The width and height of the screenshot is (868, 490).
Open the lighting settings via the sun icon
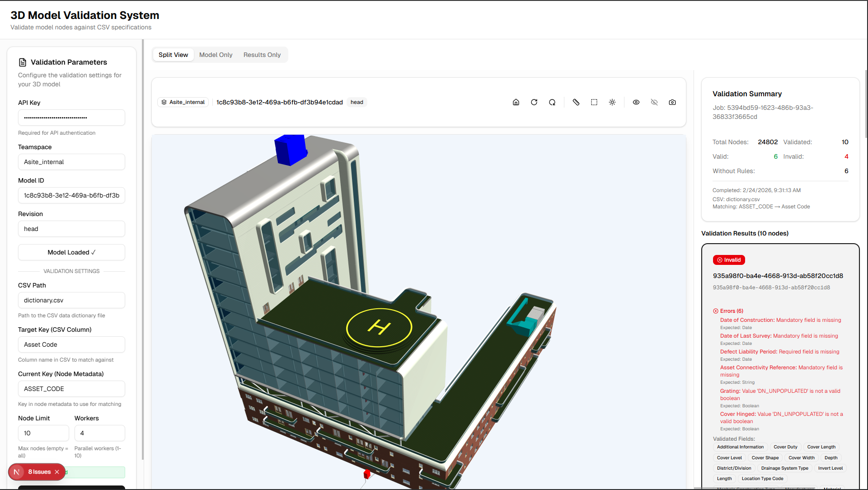point(612,102)
